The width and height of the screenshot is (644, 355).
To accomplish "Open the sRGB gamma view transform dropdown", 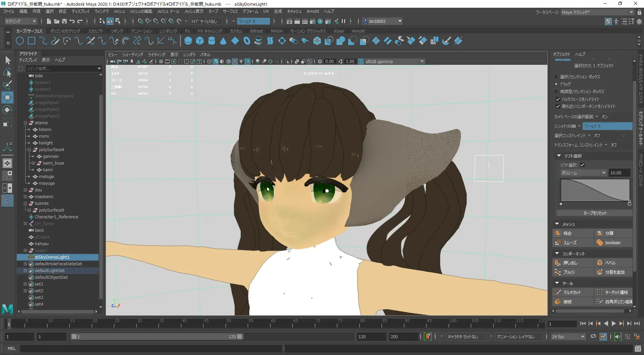I will (x=422, y=61).
